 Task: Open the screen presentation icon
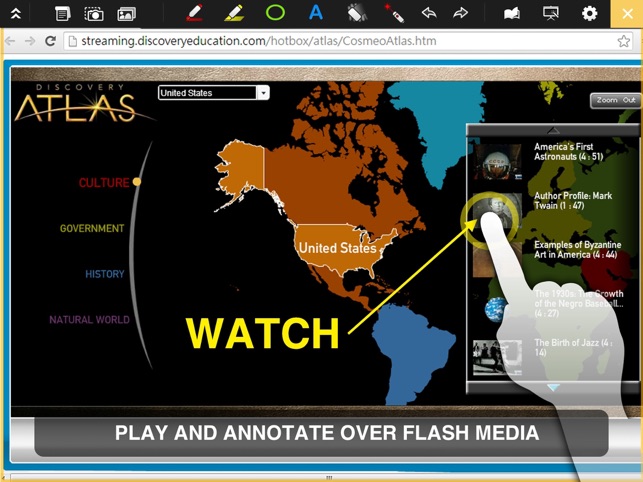551,14
